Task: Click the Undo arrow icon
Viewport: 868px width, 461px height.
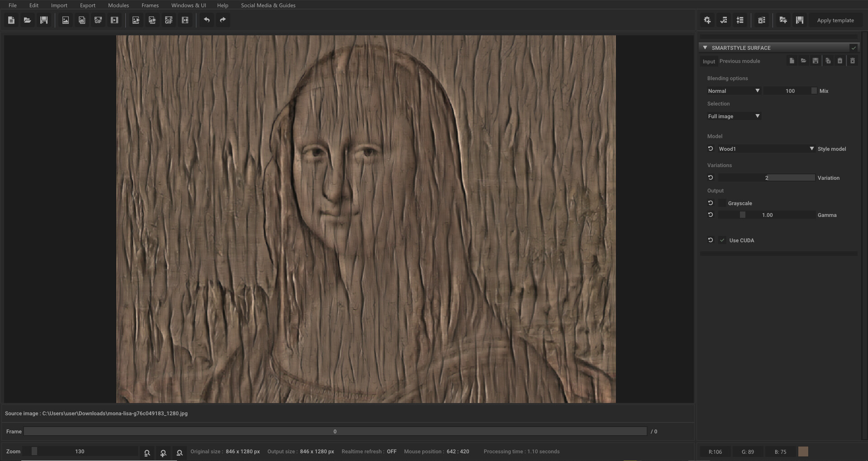Action: point(207,20)
